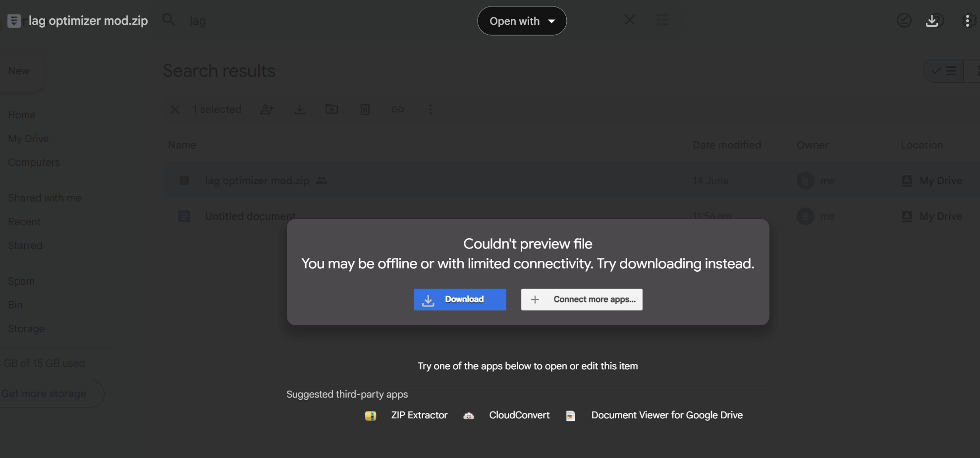Click the copy link toolbar icon
980x458 pixels.
tap(398, 109)
